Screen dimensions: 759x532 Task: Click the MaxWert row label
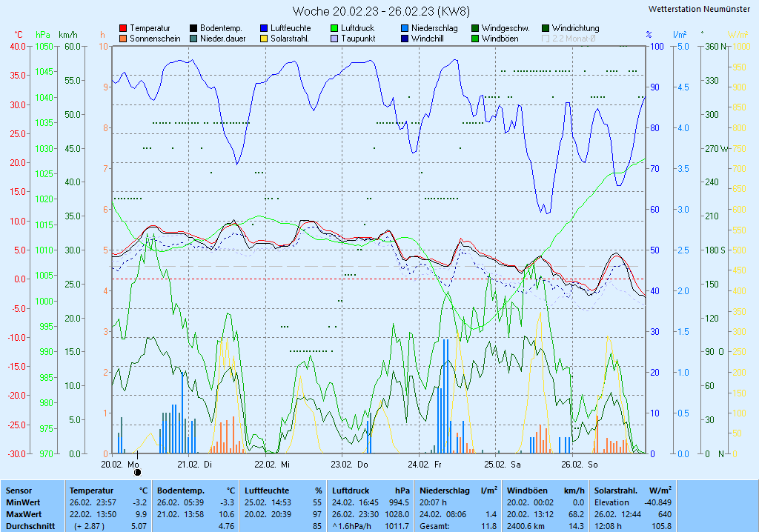tap(24, 514)
